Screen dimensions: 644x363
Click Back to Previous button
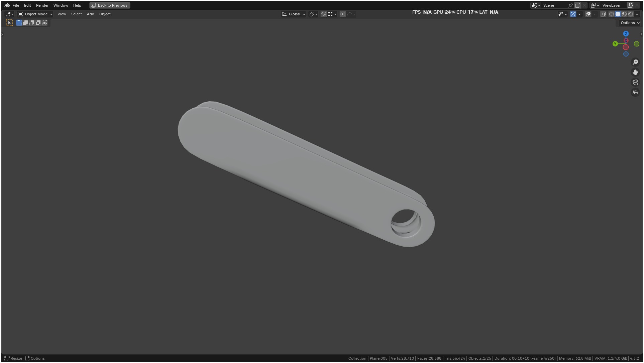pyautogui.click(x=110, y=5)
